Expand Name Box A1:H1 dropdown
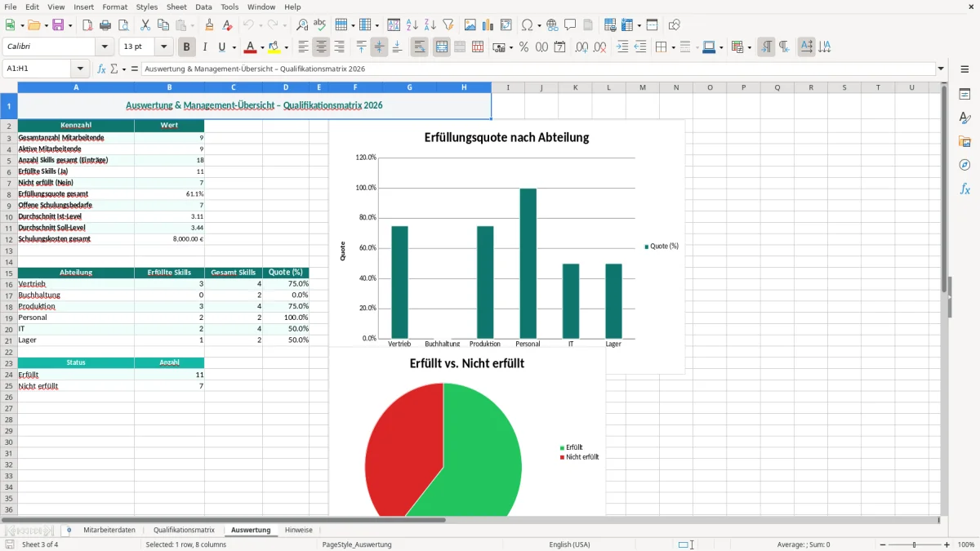The height and width of the screenshot is (551, 980). (80, 69)
